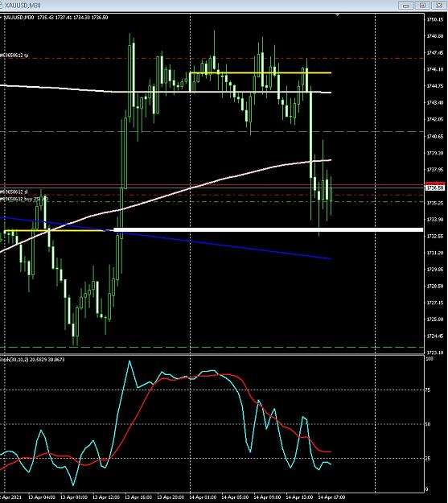Close the XAUUSD,M30 chart window
The image size is (448, 503).
tap(438, 5)
